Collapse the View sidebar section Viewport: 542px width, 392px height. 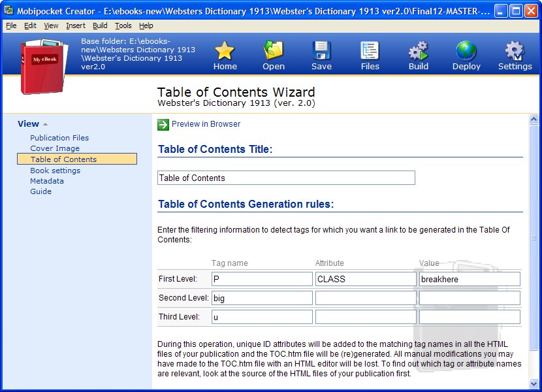33,124
